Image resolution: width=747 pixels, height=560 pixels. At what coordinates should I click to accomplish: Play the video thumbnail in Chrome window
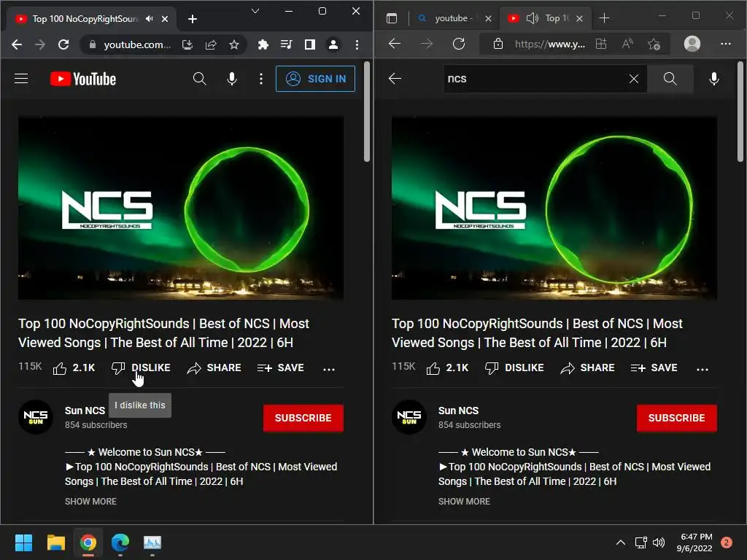pos(181,208)
